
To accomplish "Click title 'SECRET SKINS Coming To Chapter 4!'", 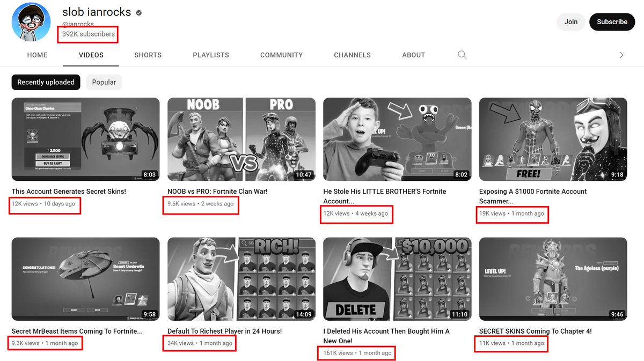I will (x=536, y=331).
